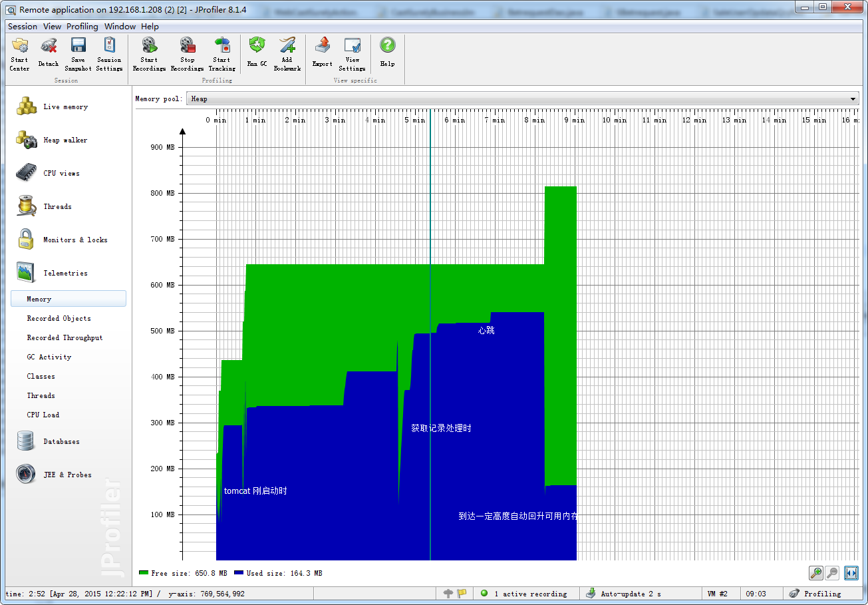This screenshot has height=605, width=868.
Task: Click the '09:03' elapsed time entry
Action: point(756,594)
